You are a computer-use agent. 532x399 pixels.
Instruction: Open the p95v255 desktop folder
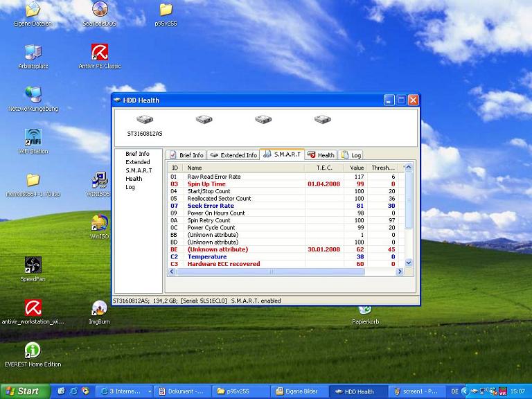[166, 14]
